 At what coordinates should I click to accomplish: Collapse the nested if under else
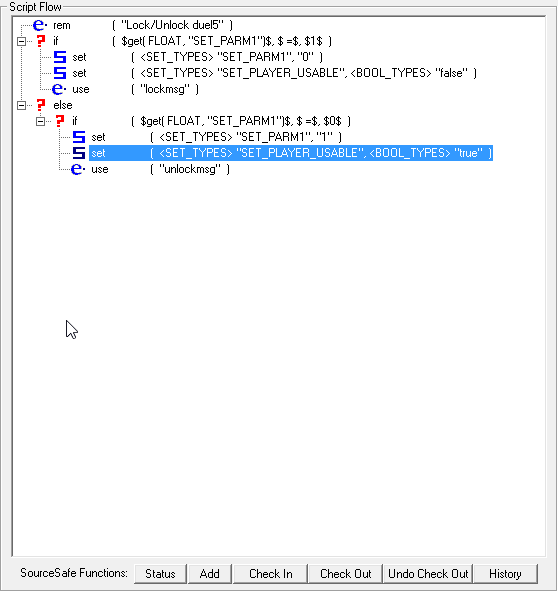coord(40,121)
